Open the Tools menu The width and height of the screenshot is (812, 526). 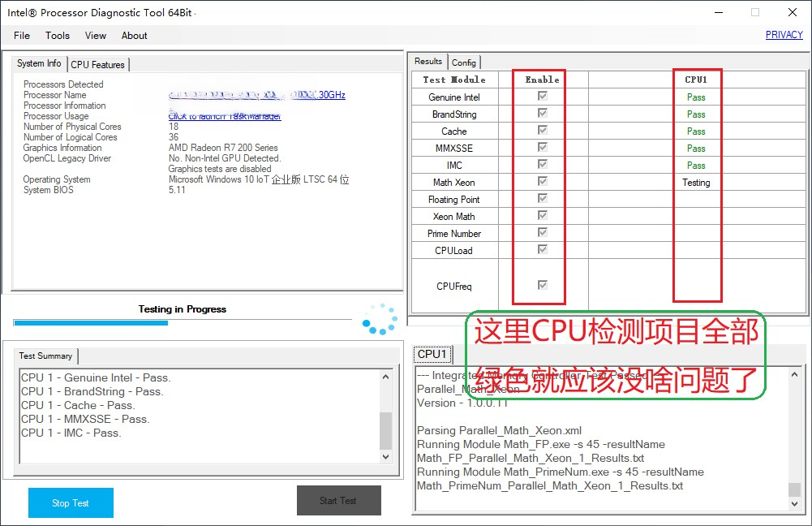coord(58,35)
